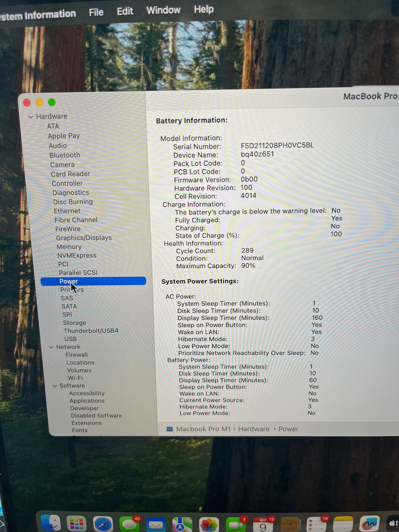Viewport: 399px width, 532px height.
Task: Open Maps from the dock
Action: click(182, 524)
